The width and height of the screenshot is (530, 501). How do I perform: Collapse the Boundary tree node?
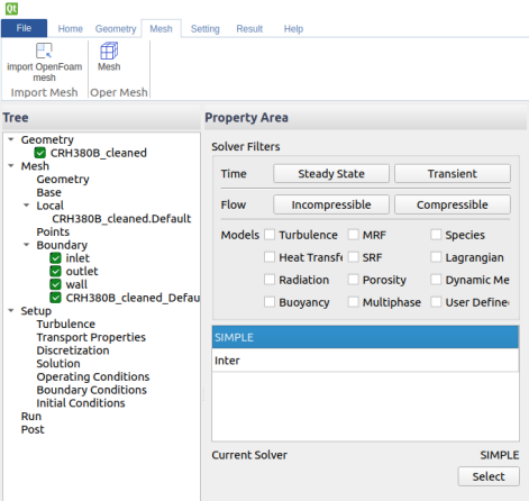[26, 245]
